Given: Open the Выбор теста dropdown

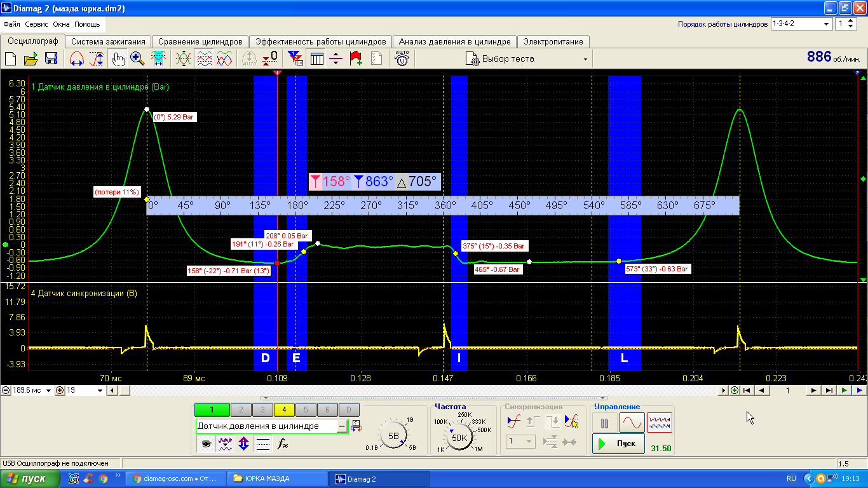Looking at the screenshot, I should (528, 59).
